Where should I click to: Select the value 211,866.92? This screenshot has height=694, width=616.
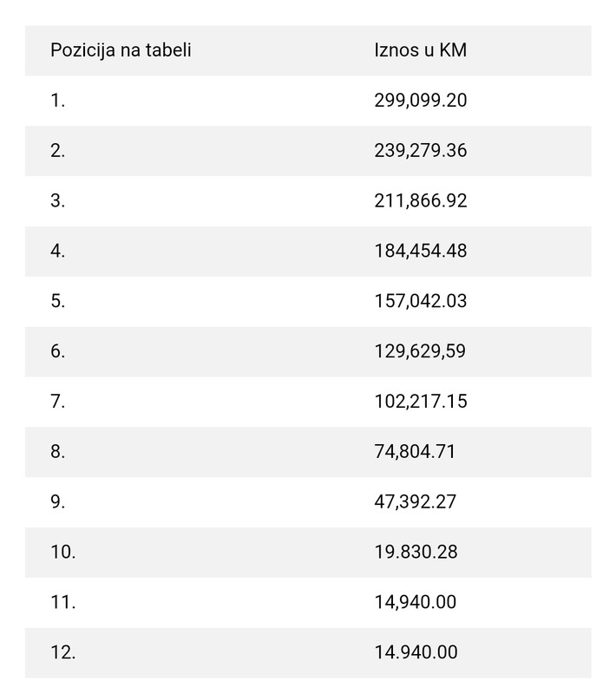(421, 201)
